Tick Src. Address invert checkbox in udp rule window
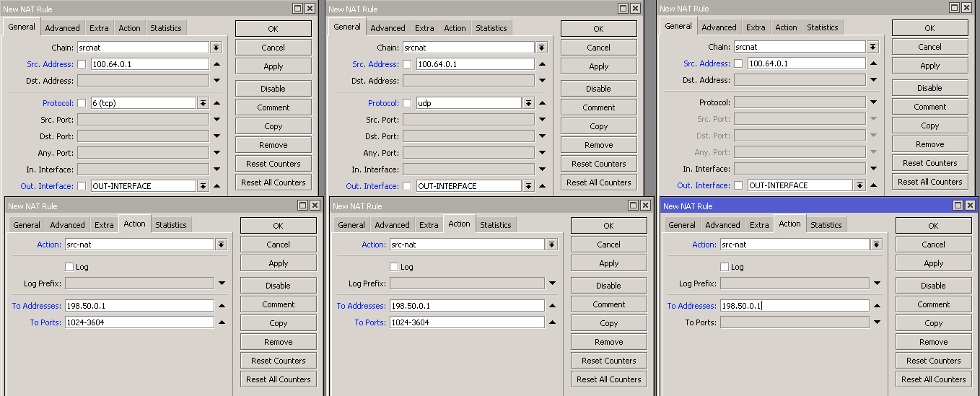 point(407,64)
